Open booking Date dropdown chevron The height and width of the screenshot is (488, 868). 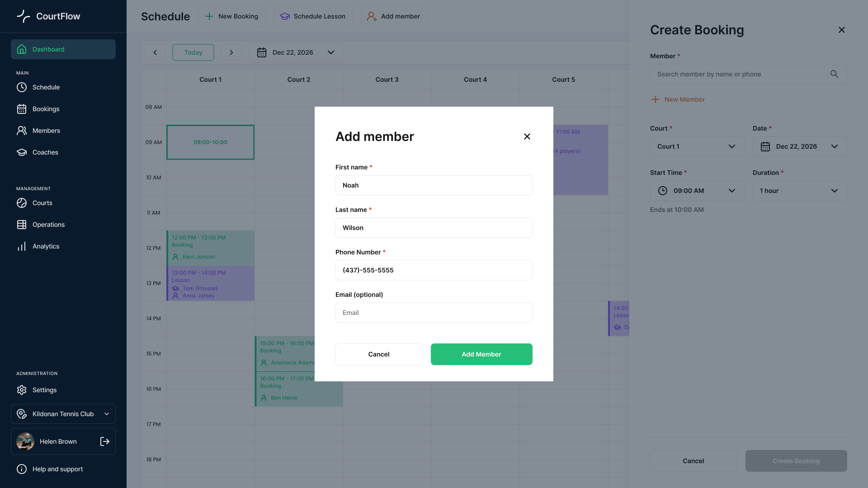coord(835,146)
